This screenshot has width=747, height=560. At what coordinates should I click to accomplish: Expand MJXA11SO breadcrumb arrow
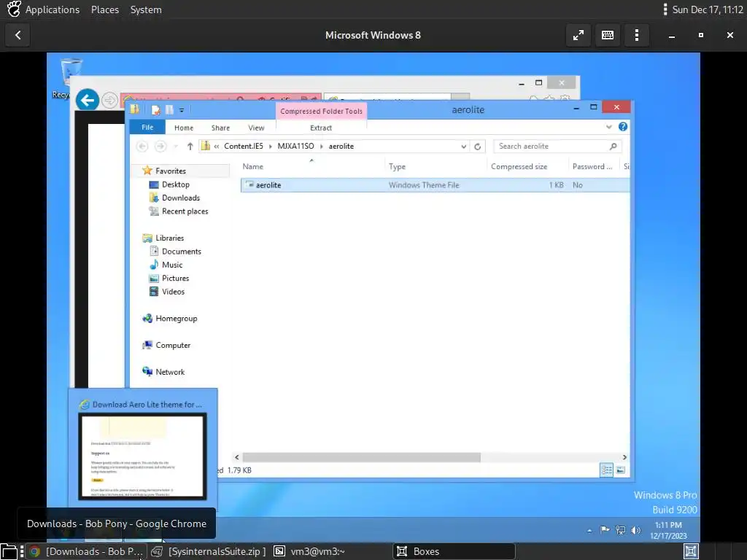(x=321, y=146)
